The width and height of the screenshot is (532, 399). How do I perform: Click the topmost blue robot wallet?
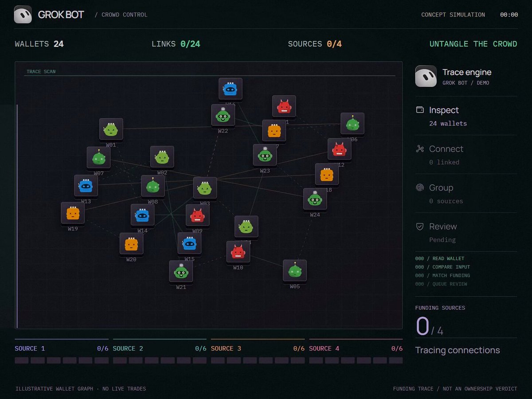tap(230, 89)
